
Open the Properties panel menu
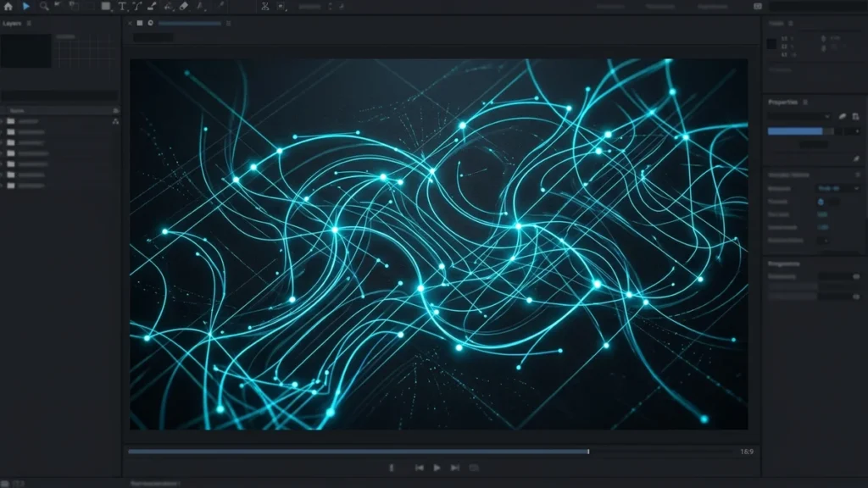point(805,103)
